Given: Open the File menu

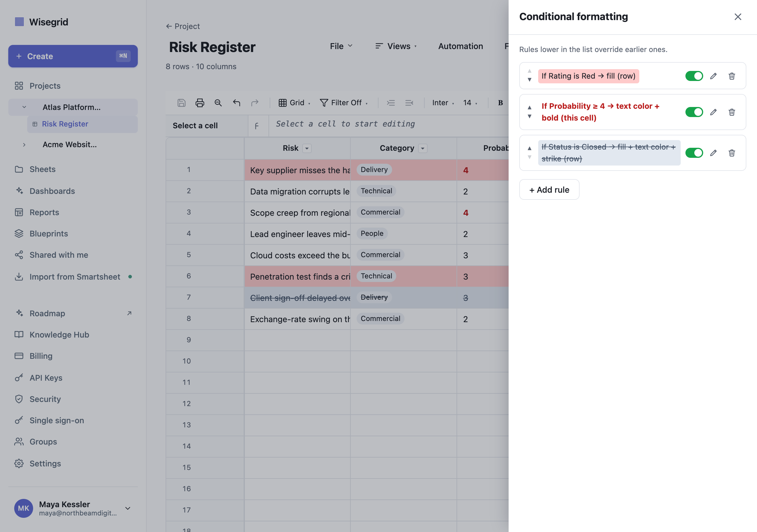Looking at the screenshot, I should (x=341, y=46).
